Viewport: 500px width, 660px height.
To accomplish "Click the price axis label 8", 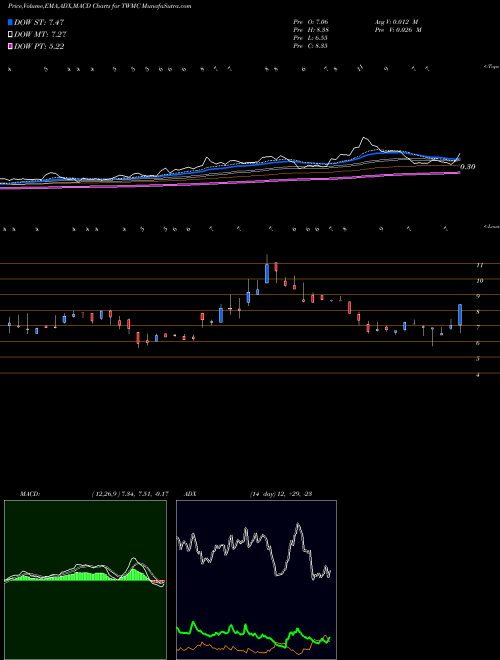I will pos(478,312).
